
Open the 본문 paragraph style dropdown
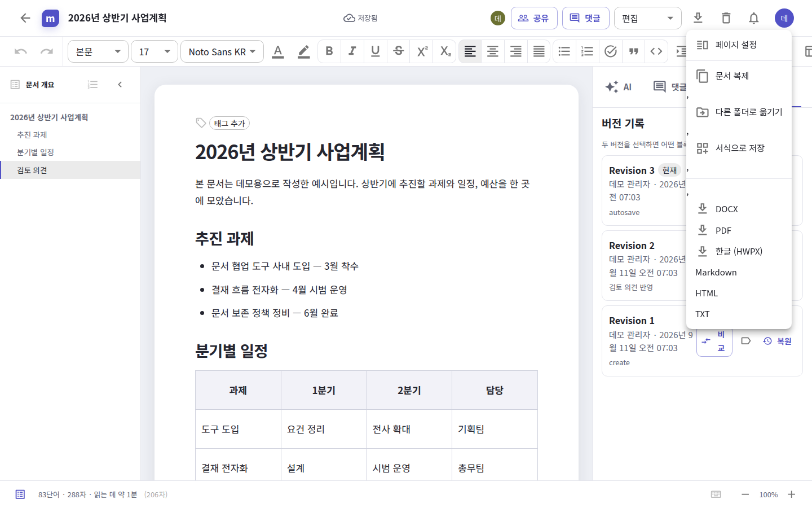click(98, 51)
